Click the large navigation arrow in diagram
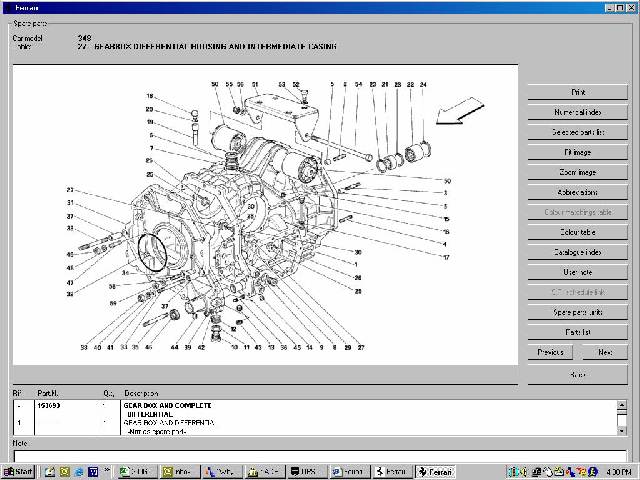This screenshot has height=480, width=640. point(460,111)
